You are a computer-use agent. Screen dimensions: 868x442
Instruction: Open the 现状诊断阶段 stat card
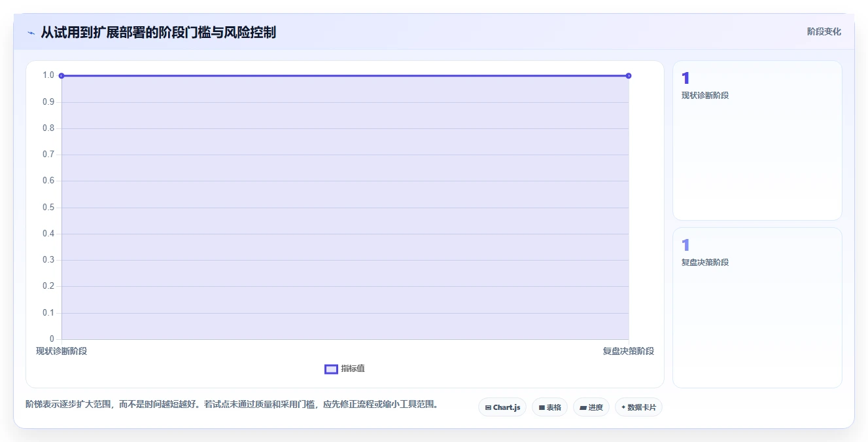click(x=757, y=141)
